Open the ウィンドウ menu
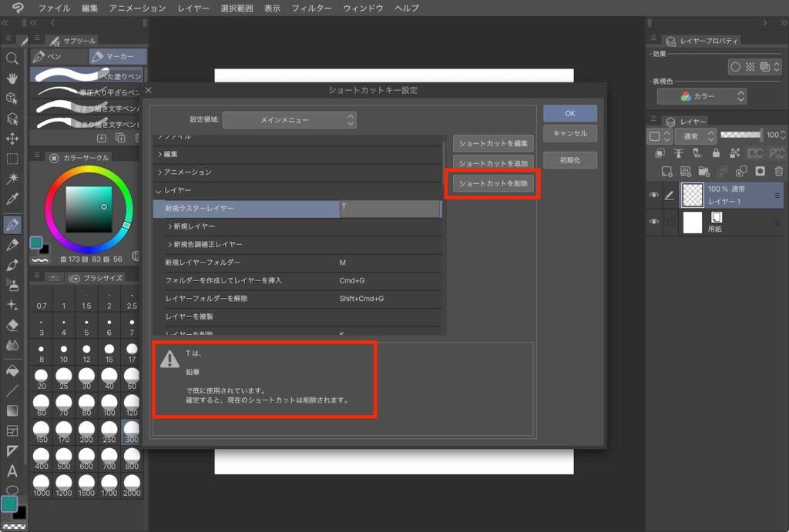789x532 pixels. tap(363, 8)
